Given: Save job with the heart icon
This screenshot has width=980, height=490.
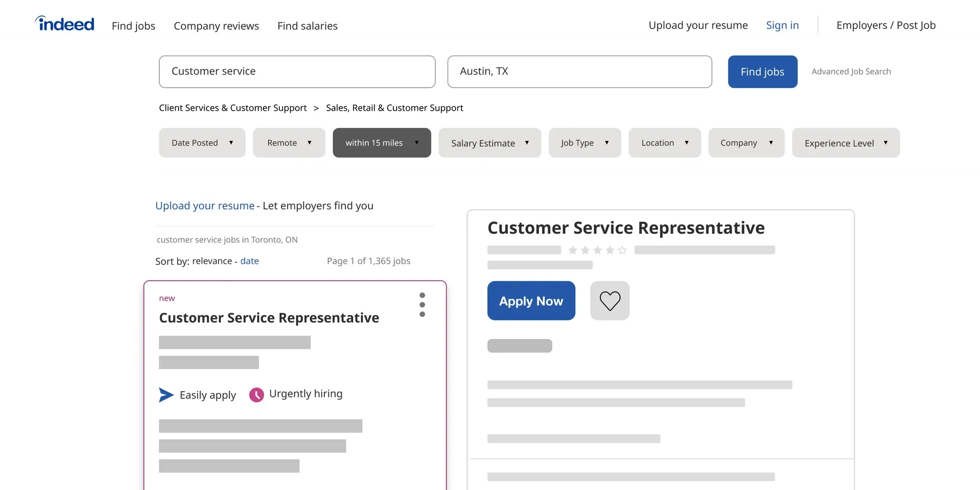Looking at the screenshot, I should coord(610,301).
